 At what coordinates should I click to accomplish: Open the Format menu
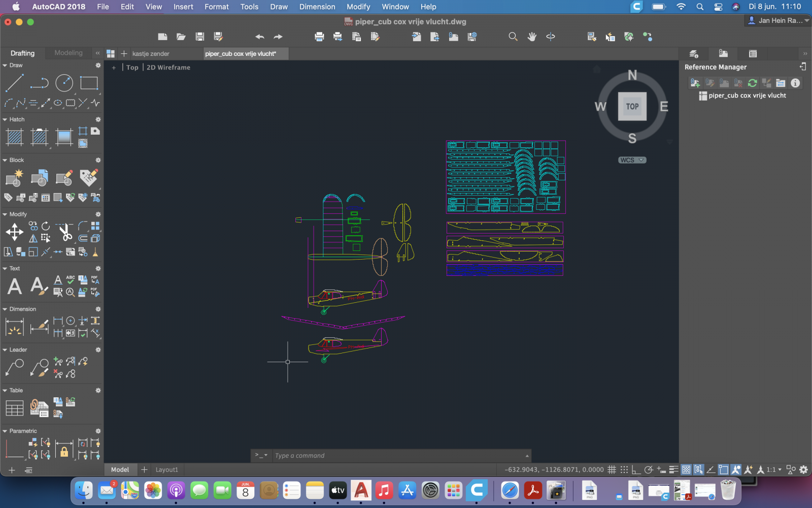pyautogui.click(x=217, y=7)
